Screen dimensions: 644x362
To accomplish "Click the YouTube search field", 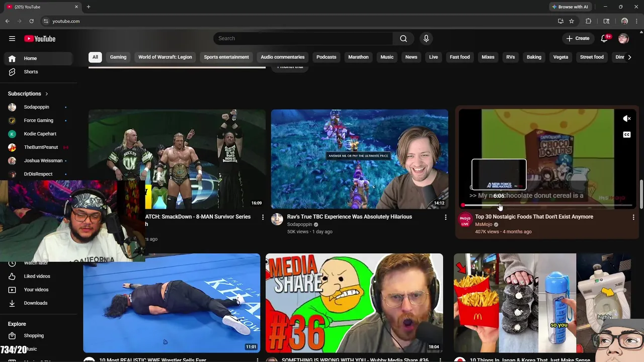I will pos(303,39).
